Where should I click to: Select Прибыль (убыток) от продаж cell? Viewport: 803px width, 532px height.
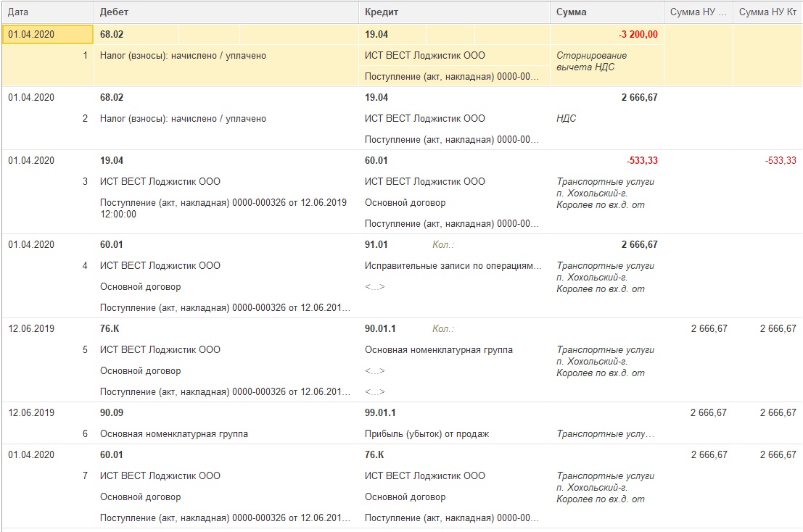427,433
